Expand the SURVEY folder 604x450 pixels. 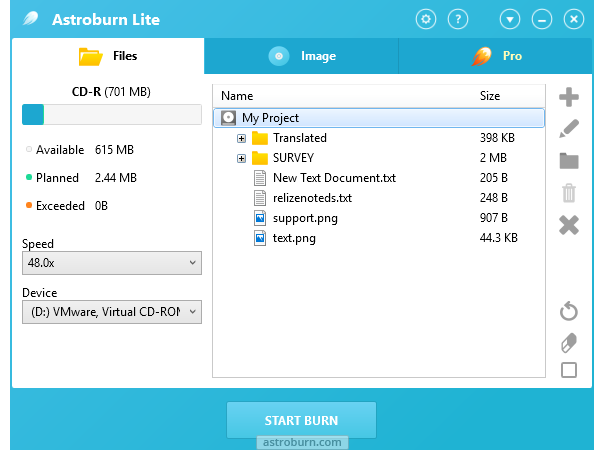241,158
